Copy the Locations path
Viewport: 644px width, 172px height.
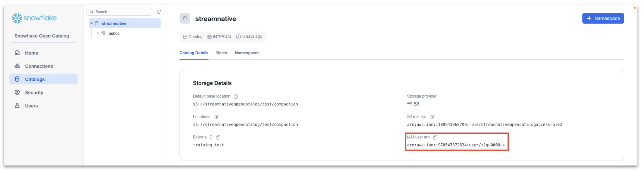[x=216, y=117]
